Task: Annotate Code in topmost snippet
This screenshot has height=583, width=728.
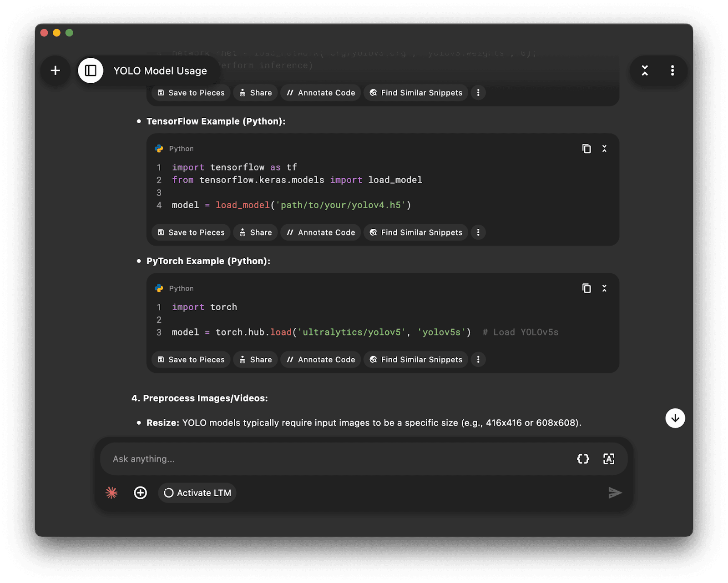Action: click(x=321, y=93)
